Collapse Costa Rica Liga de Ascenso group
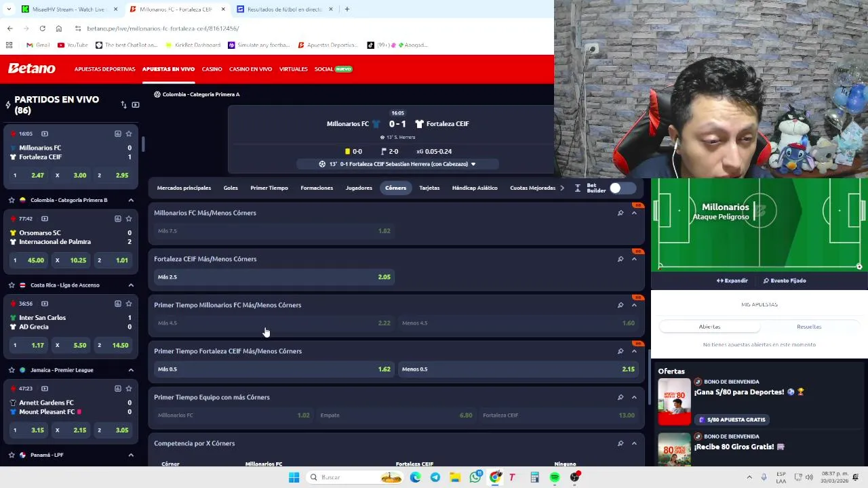Viewport: 868px width, 488px height. point(131,285)
